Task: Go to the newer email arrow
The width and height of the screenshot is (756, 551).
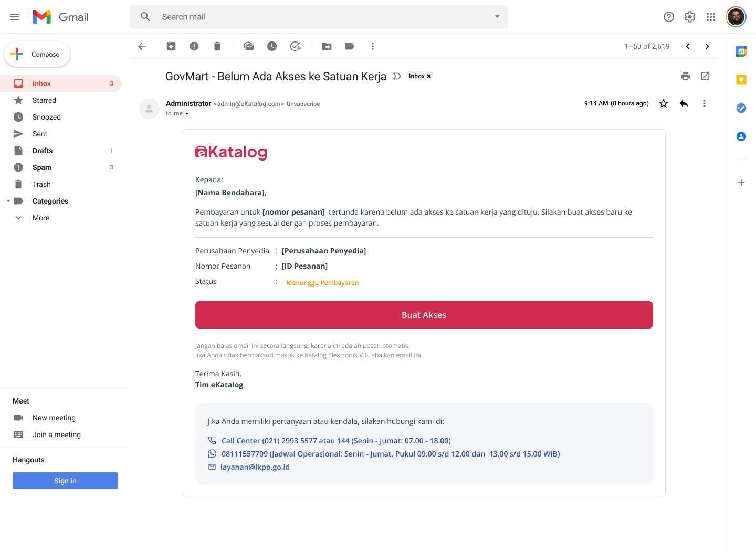Action: pyautogui.click(x=688, y=46)
